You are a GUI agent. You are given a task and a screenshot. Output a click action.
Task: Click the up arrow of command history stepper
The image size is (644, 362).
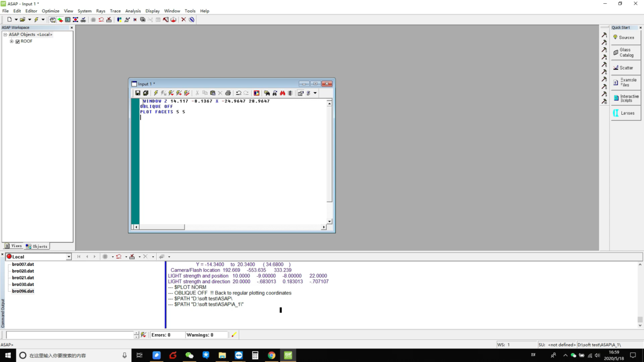tap(136, 333)
